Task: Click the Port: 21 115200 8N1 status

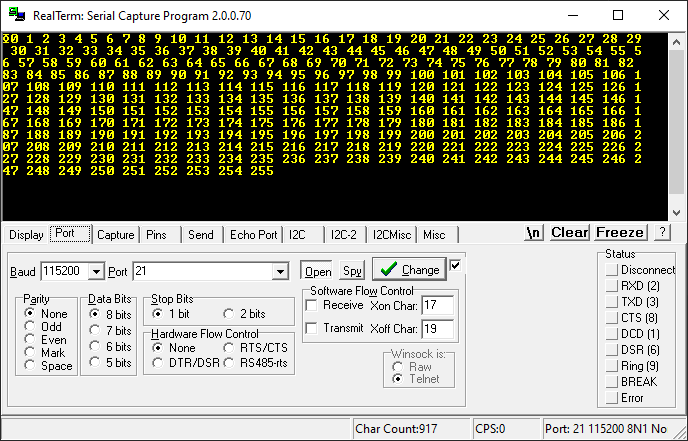Action: [614, 429]
